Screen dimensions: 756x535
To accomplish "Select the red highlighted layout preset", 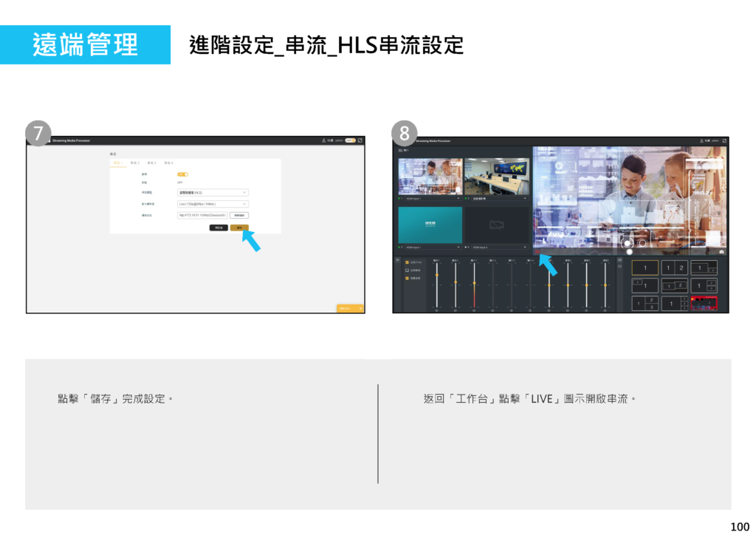I will (704, 303).
